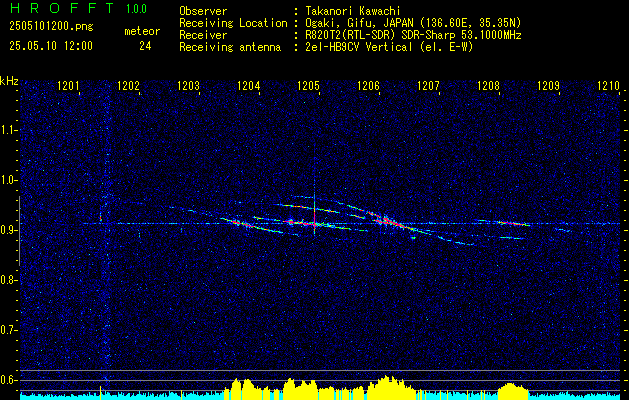Click the kHz axis unit label
Screen dimensions: 629x400
click(x=9, y=81)
